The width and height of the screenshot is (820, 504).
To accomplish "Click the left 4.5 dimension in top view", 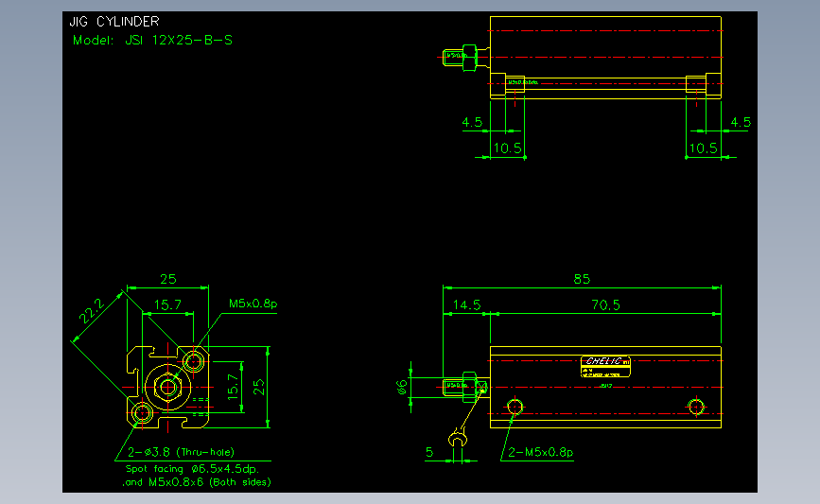I will pyautogui.click(x=472, y=122).
